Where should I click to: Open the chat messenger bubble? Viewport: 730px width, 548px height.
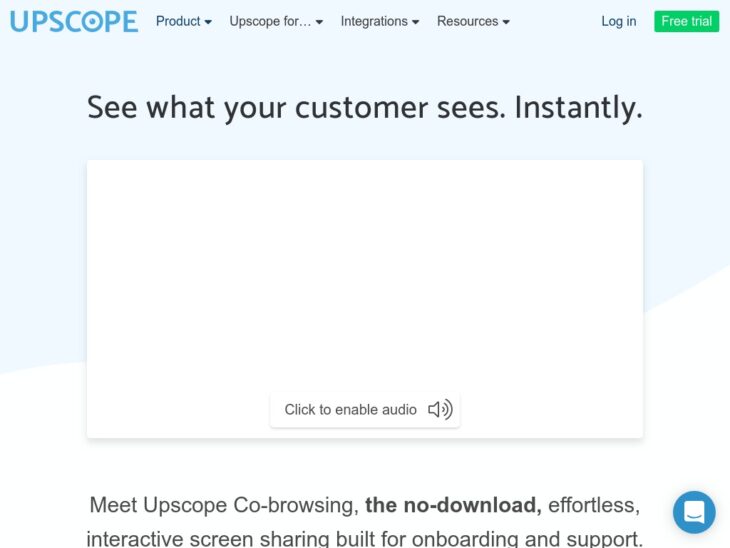(694, 512)
